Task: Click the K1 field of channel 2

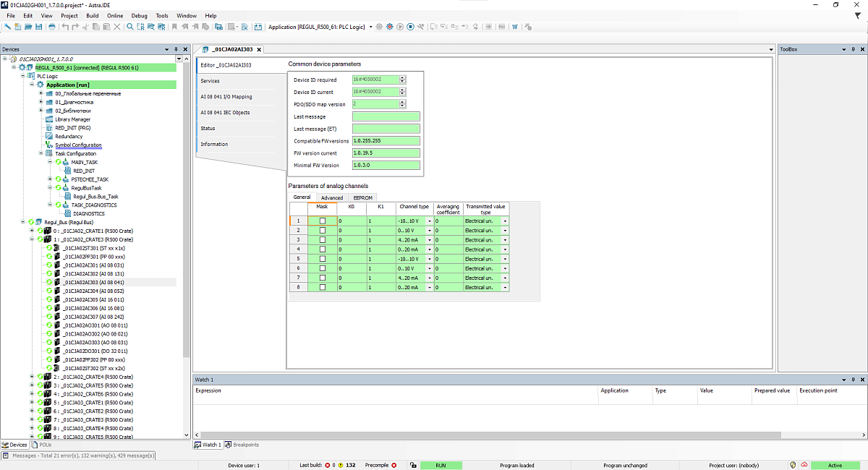Action: pos(380,230)
